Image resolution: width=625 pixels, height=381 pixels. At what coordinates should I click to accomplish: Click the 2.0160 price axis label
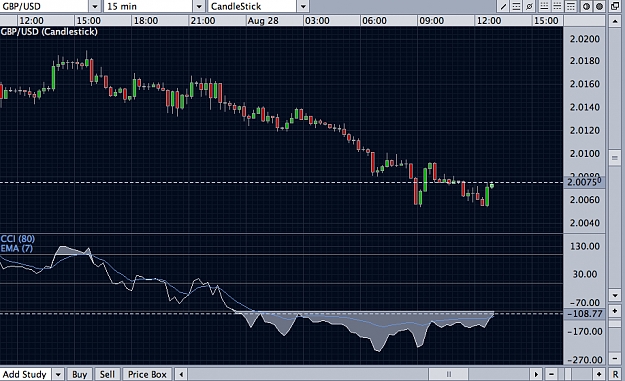coord(585,84)
